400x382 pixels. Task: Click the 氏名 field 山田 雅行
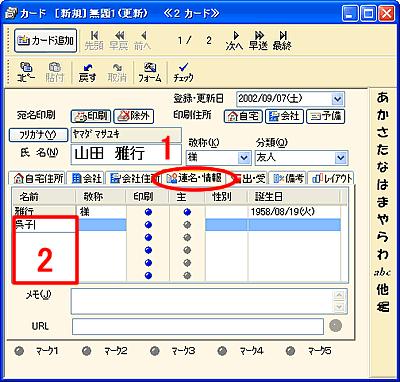click(x=126, y=154)
